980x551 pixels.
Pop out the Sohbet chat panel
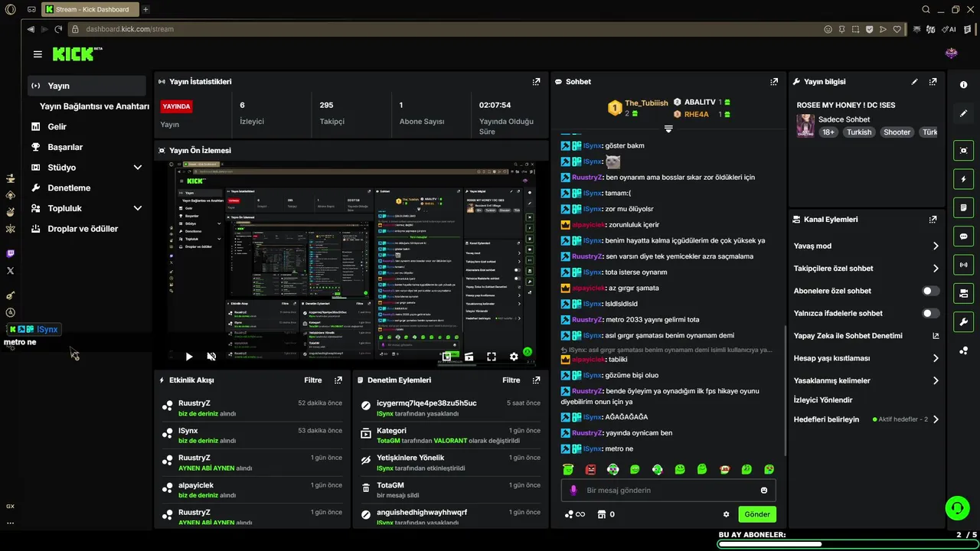[x=774, y=82]
